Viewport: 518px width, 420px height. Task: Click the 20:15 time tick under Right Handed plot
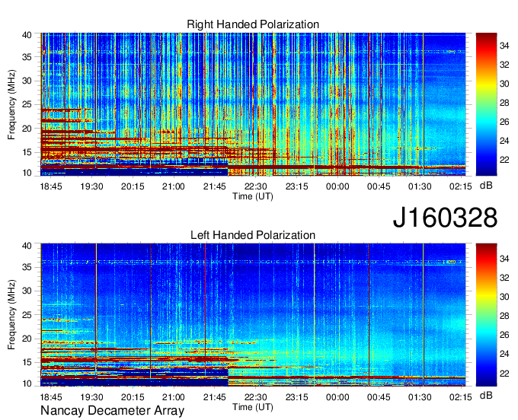point(133,186)
